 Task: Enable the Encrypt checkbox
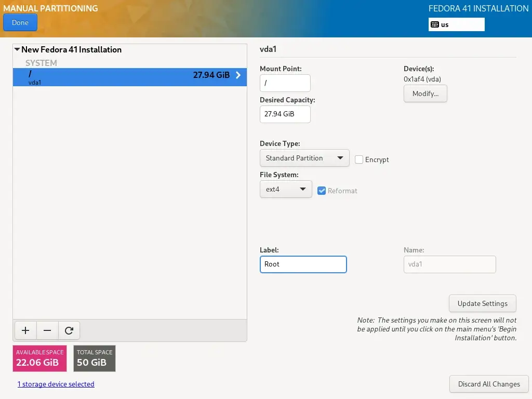tap(359, 159)
